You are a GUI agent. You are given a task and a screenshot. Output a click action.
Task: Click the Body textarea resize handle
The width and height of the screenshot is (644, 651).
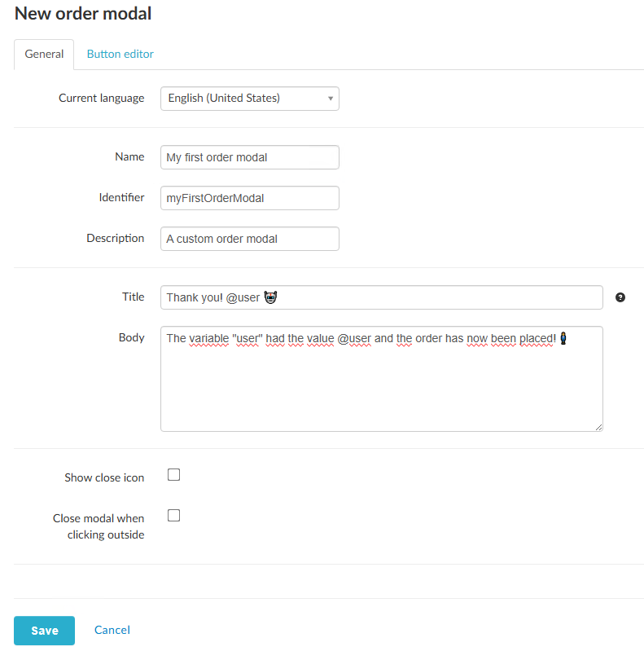pos(598,427)
